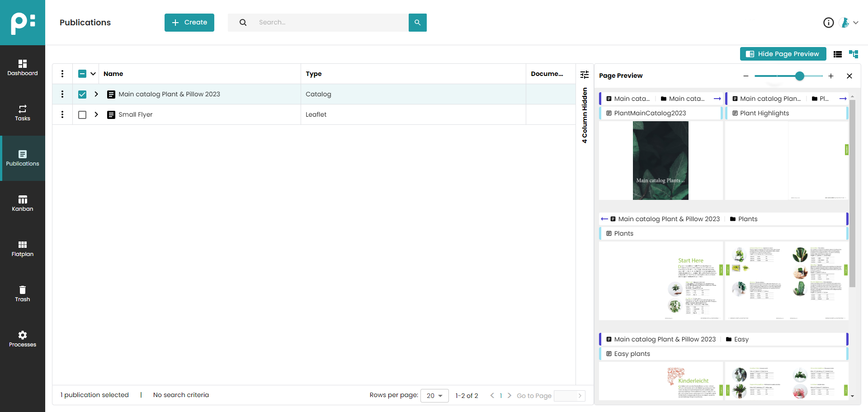Click the page preview zoom slider handle

[x=800, y=76]
